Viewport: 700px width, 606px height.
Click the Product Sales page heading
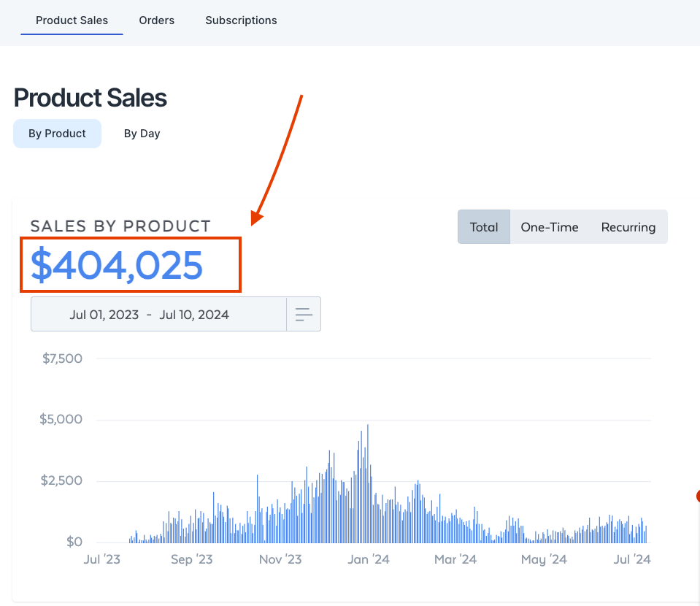(90, 98)
